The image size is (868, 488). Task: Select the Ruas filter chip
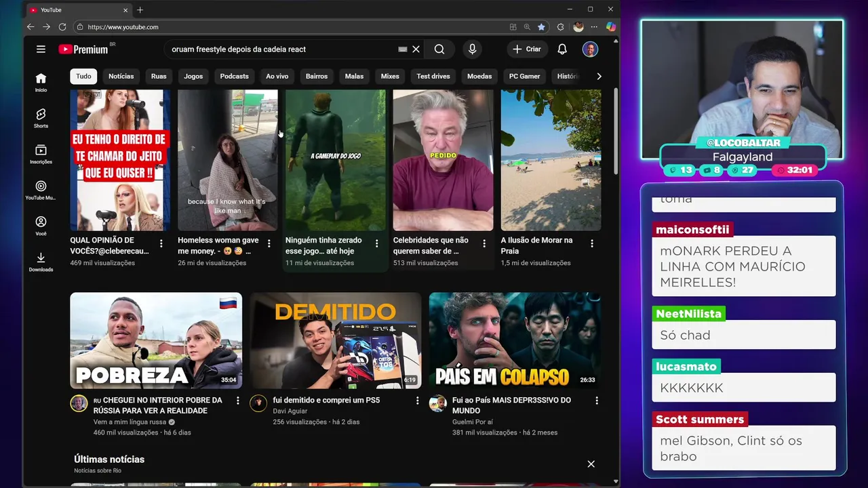(159, 76)
